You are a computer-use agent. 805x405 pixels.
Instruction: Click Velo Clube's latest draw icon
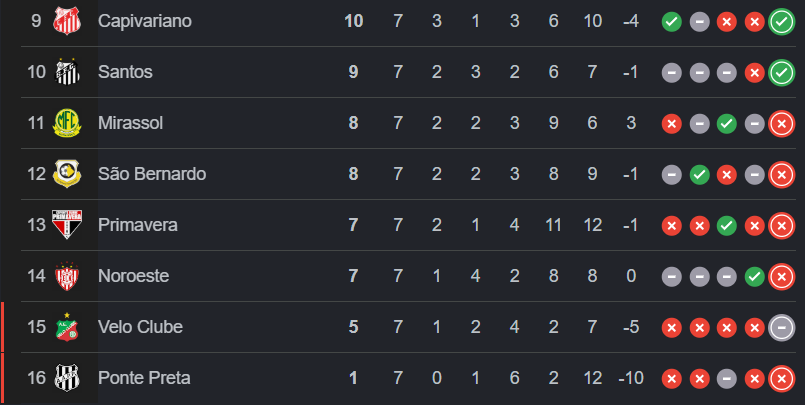(782, 327)
